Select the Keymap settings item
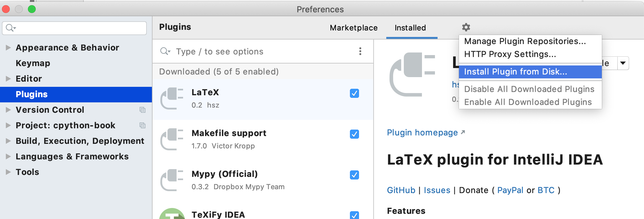This screenshot has width=644, height=219. click(33, 63)
